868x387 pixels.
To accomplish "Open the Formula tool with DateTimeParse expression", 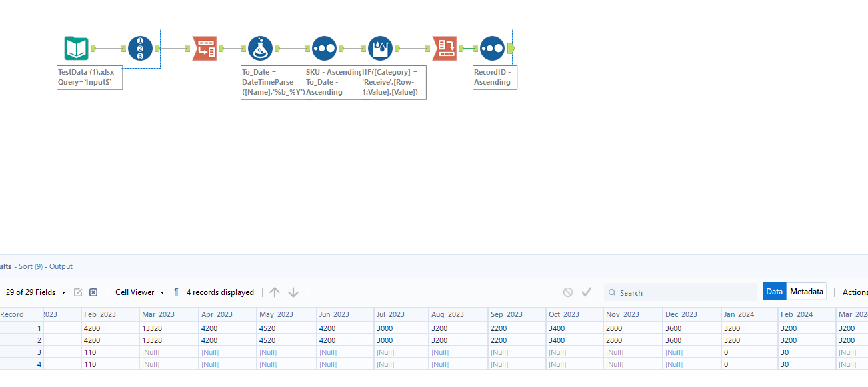I will pos(260,48).
